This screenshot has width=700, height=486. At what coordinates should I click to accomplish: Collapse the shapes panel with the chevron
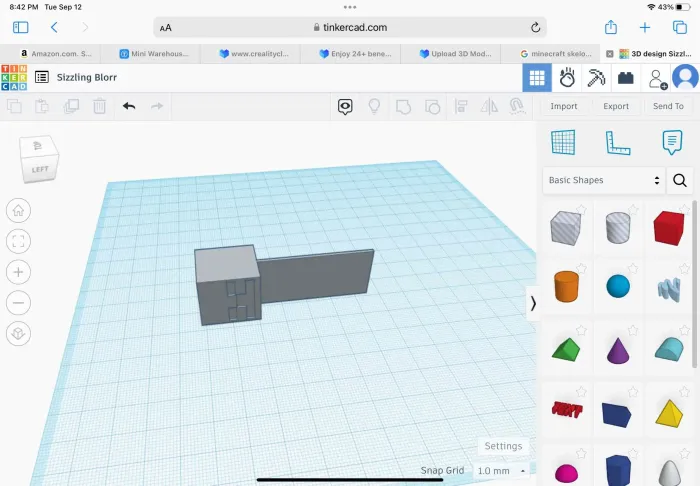click(533, 303)
